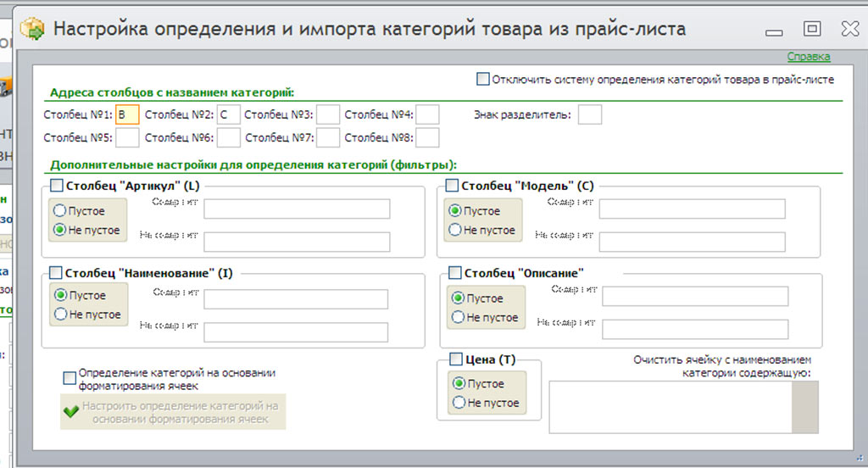Click the lower text field in Описание group
Viewport: 868px width, 468px height.
[x=695, y=329]
